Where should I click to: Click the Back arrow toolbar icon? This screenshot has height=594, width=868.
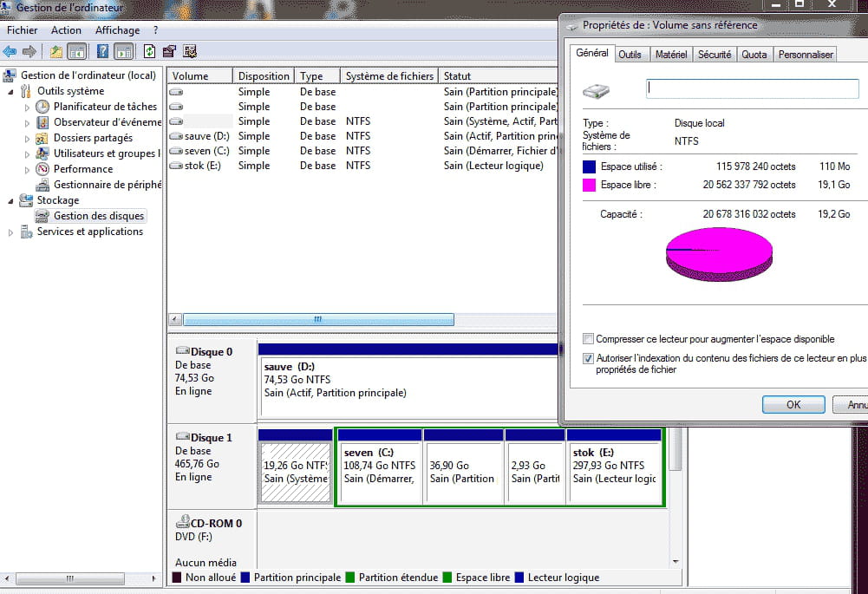[x=10, y=52]
